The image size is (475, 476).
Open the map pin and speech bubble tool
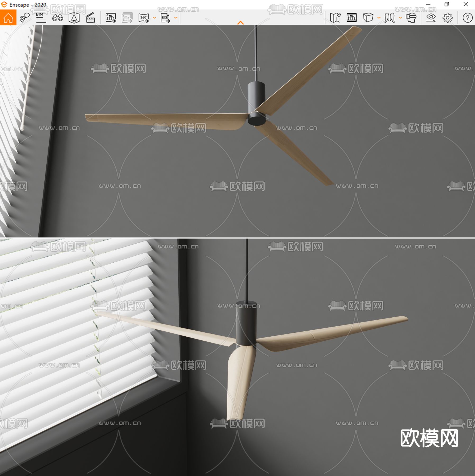point(25,18)
